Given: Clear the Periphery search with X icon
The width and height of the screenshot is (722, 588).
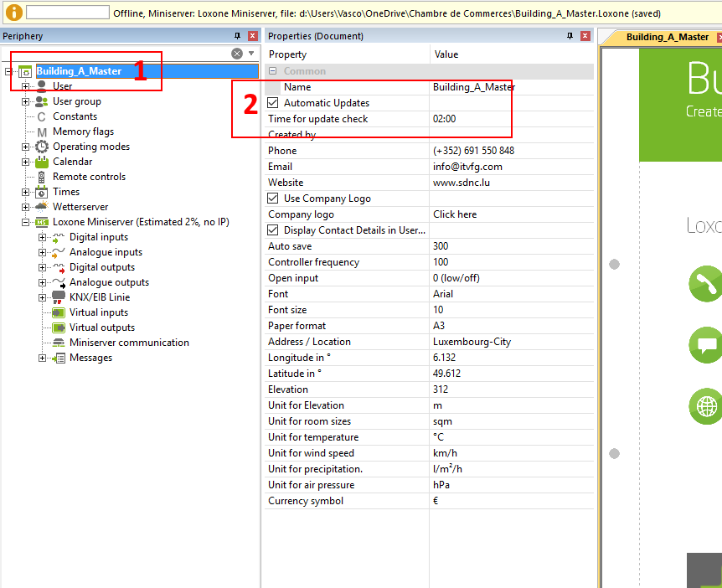Looking at the screenshot, I should [237, 54].
